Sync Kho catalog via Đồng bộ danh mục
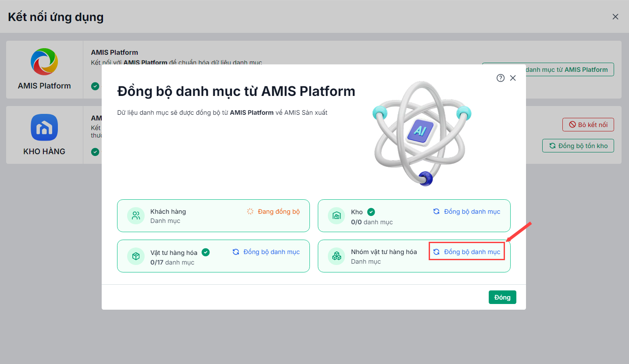The width and height of the screenshot is (629, 364). coord(467,212)
